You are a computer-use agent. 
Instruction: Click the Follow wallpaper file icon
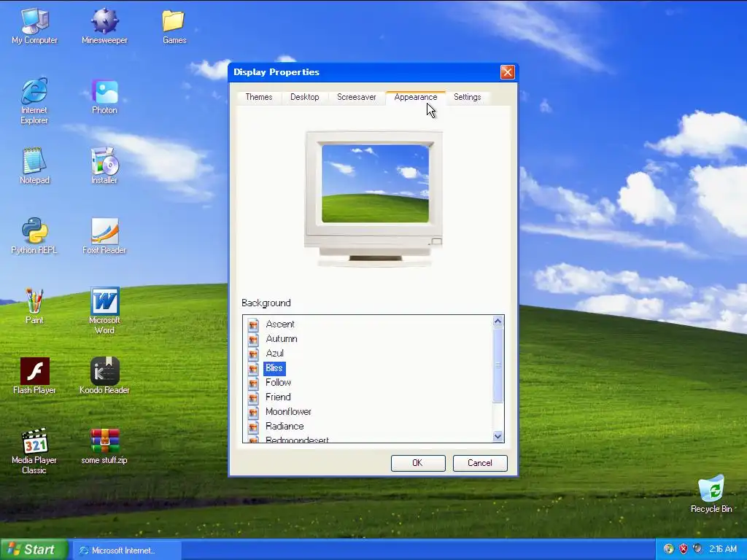(x=253, y=383)
